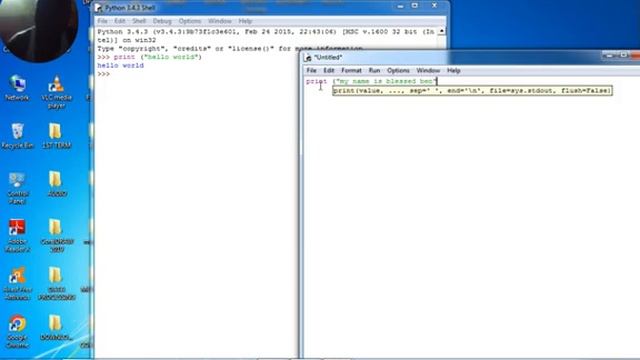This screenshot has height=360, width=640.
Task: Launch Google Chrome from the desktop
Action: point(17,331)
